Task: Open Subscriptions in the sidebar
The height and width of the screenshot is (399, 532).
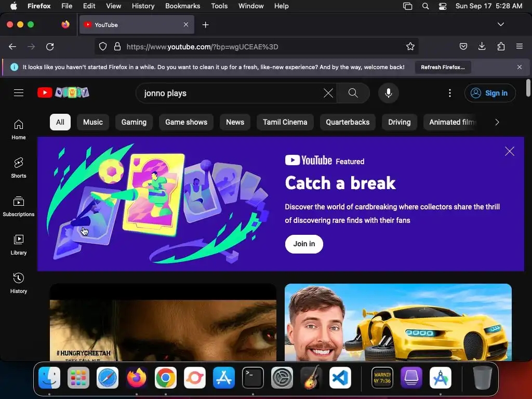Action: coord(19,207)
